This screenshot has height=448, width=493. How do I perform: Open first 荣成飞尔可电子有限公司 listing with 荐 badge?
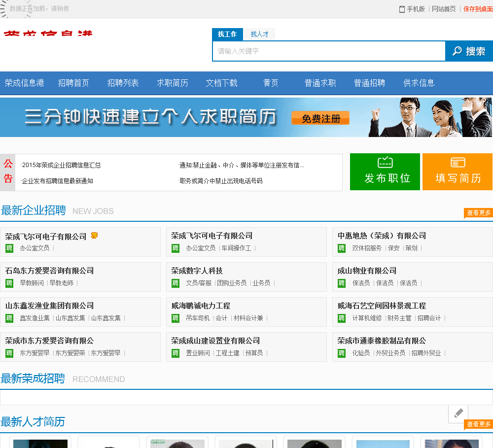click(x=46, y=237)
